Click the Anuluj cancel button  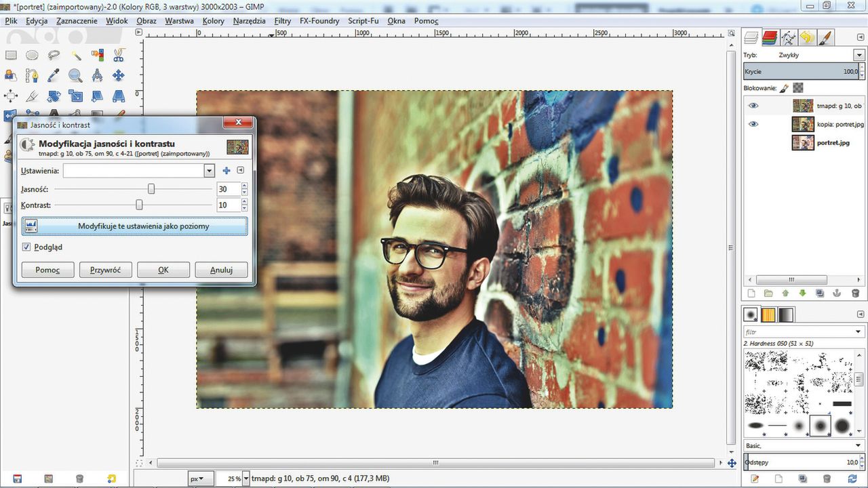pyautogui.click(x=221, y=270)
